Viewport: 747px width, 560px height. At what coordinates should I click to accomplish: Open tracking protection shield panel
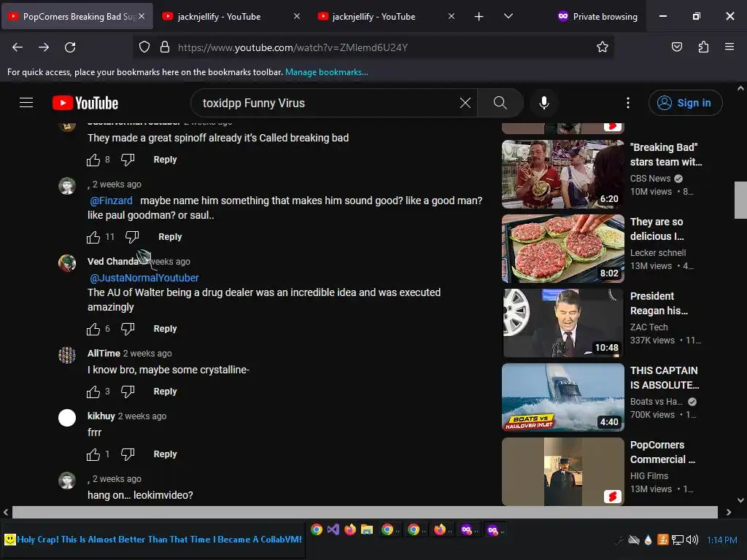[x=144, y=47]
